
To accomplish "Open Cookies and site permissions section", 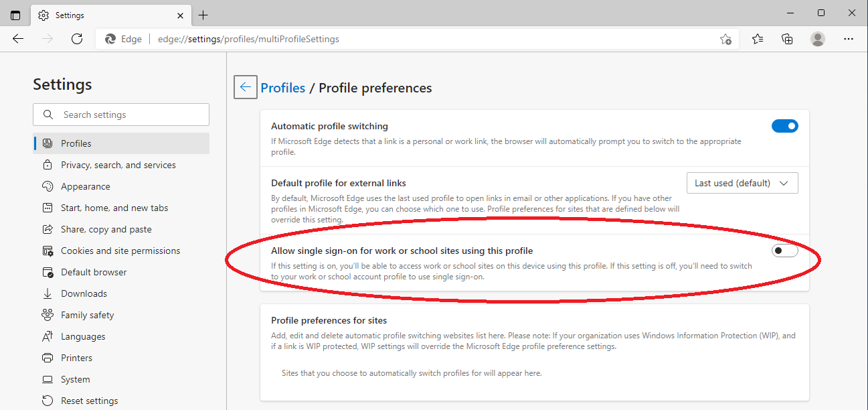I will click(x=121, y=251).
